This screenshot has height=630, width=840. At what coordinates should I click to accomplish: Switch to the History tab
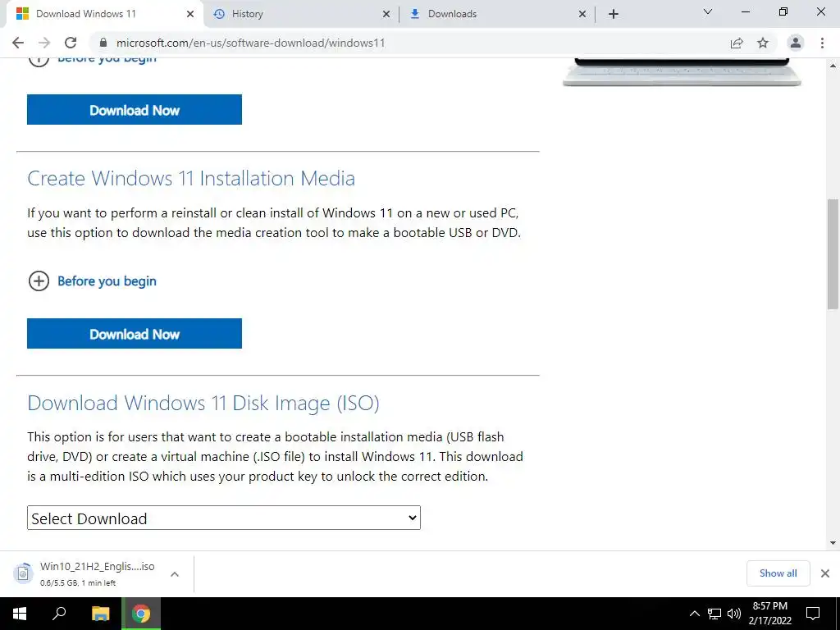pos(300,14)
